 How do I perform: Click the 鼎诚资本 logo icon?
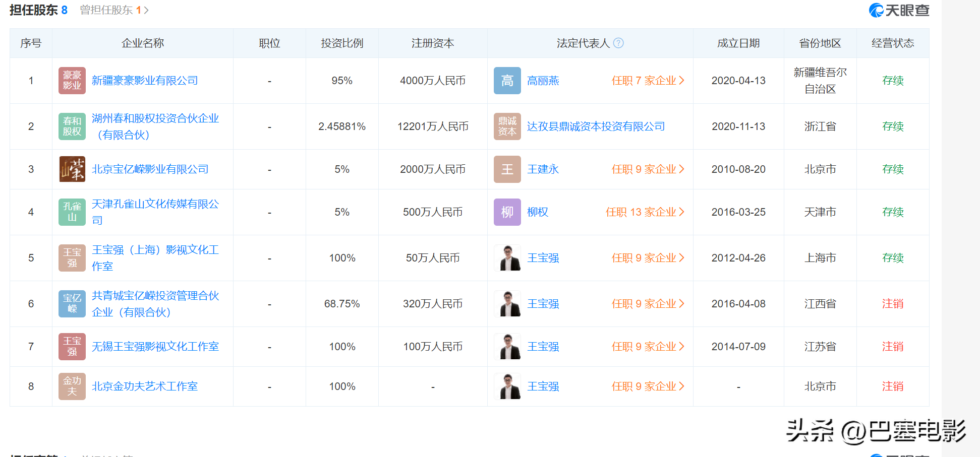(x=507, y=126)
